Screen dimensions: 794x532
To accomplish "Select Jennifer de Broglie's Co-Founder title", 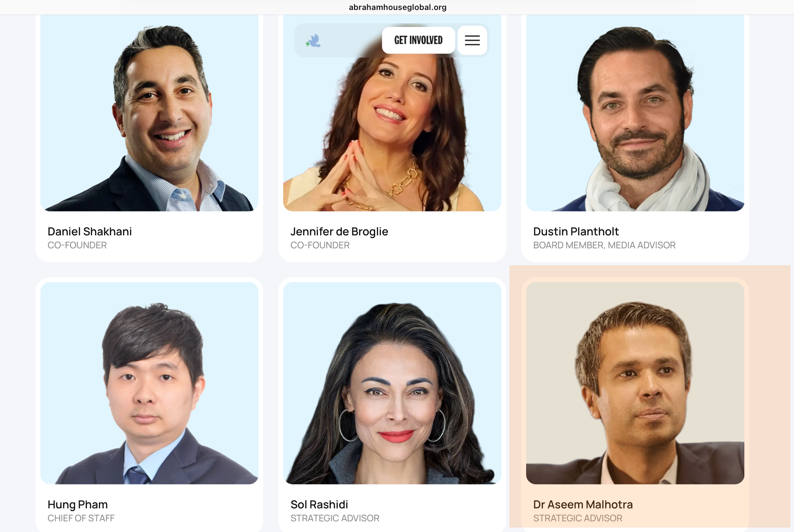I will point(320,245).
